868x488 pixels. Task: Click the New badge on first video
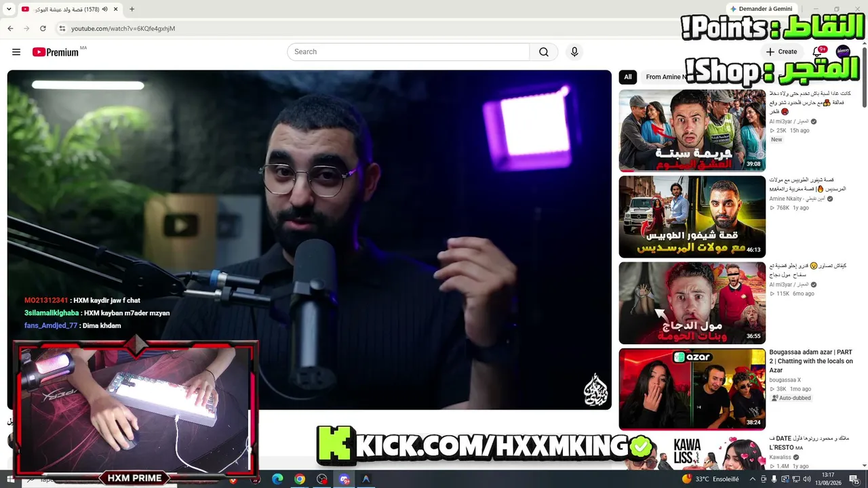click(776, 140)
